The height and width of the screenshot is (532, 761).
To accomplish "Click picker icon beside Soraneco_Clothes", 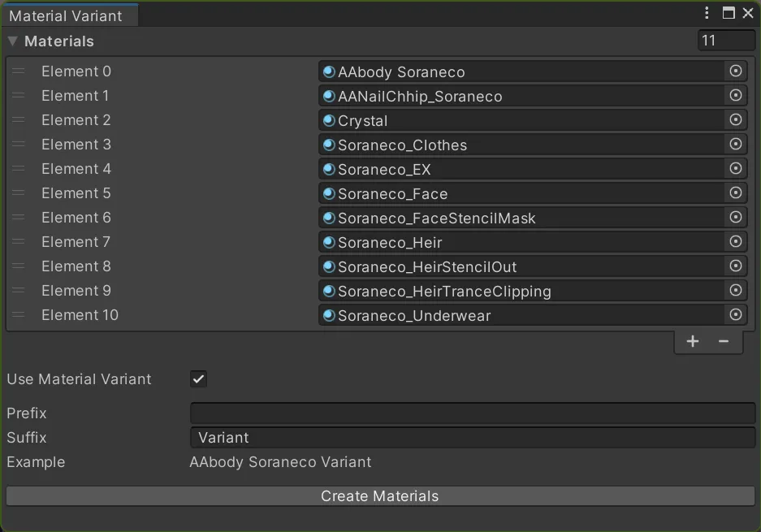I will [x=736, y=145].
